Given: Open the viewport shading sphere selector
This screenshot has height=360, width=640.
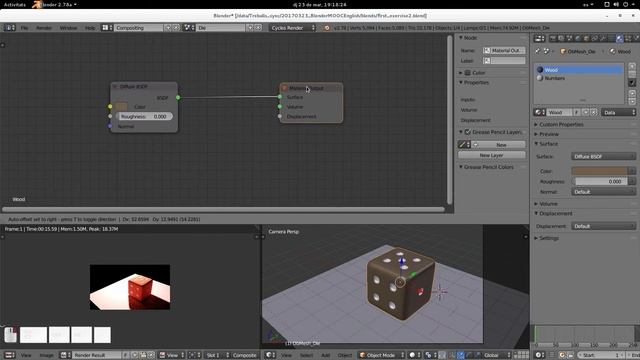Looking at the screenshot, I should coord(415,355).
